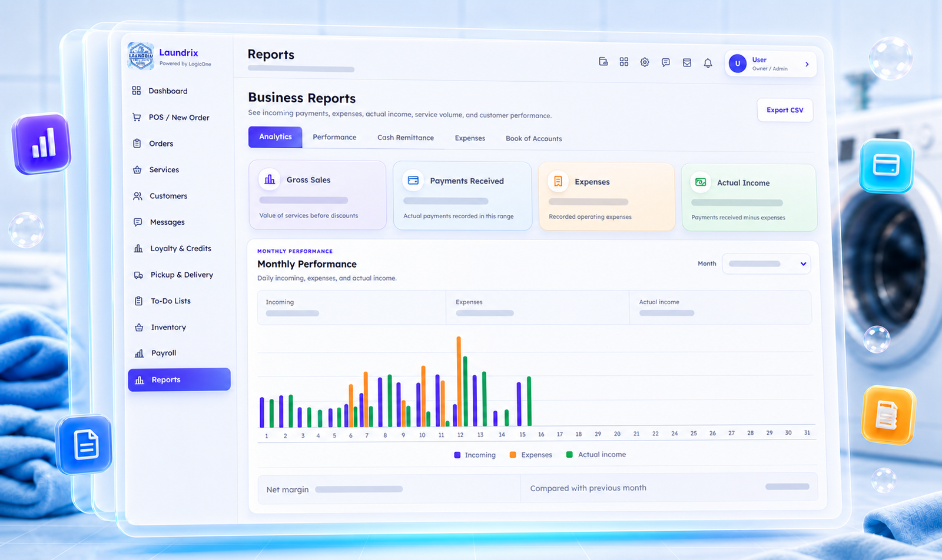The image size is (942, 560).
Task: Click the wallet icon in header
Action: coord(603,61)
